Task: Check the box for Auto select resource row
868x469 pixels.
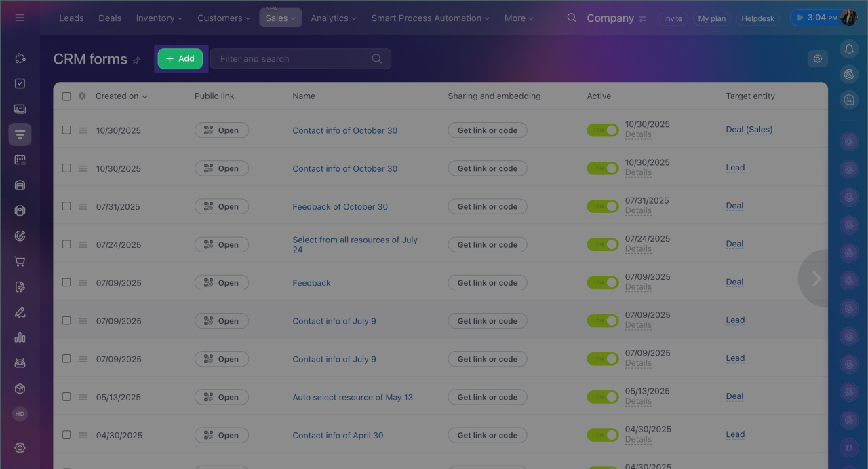Action: point(66,396)
